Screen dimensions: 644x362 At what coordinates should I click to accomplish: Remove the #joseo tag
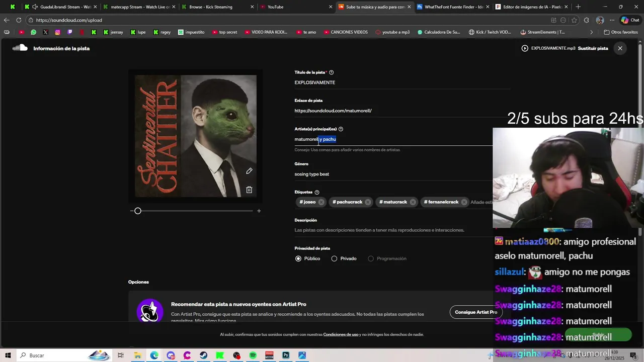[321, 202]
